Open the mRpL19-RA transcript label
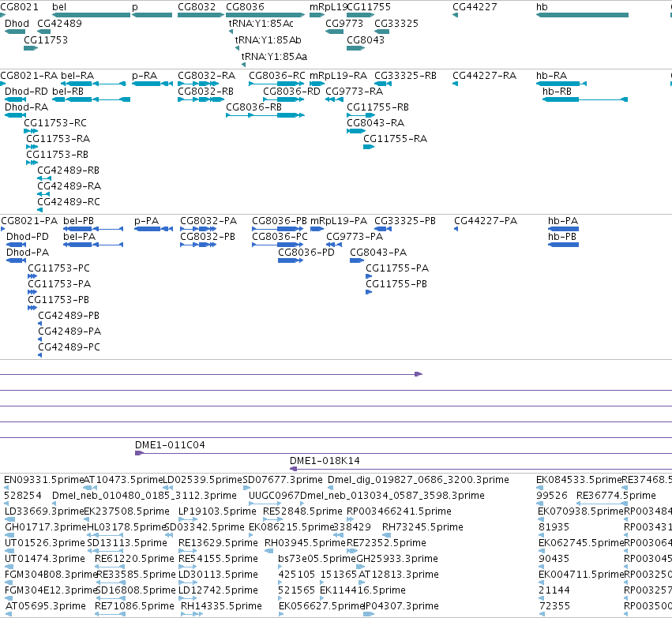 point(338,76)
